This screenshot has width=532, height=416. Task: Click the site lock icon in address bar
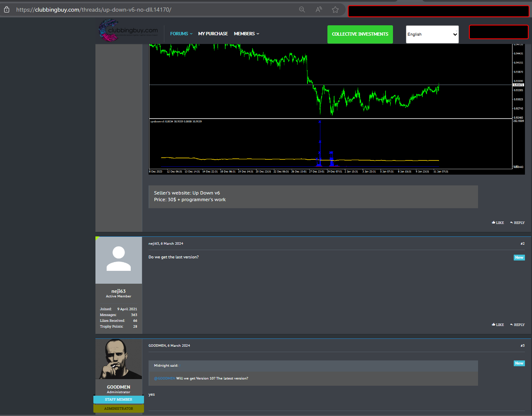tap(7, 10)
